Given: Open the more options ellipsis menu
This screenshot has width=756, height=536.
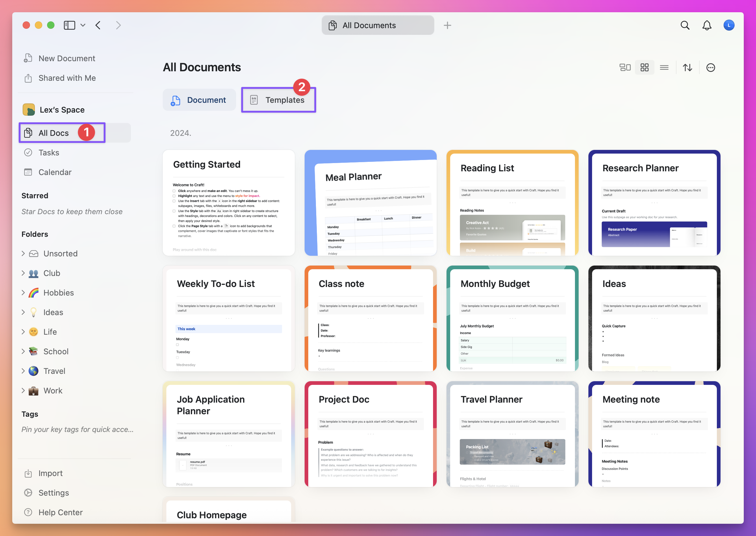Looking at the screenshot, I should click(x=710, y=67).
